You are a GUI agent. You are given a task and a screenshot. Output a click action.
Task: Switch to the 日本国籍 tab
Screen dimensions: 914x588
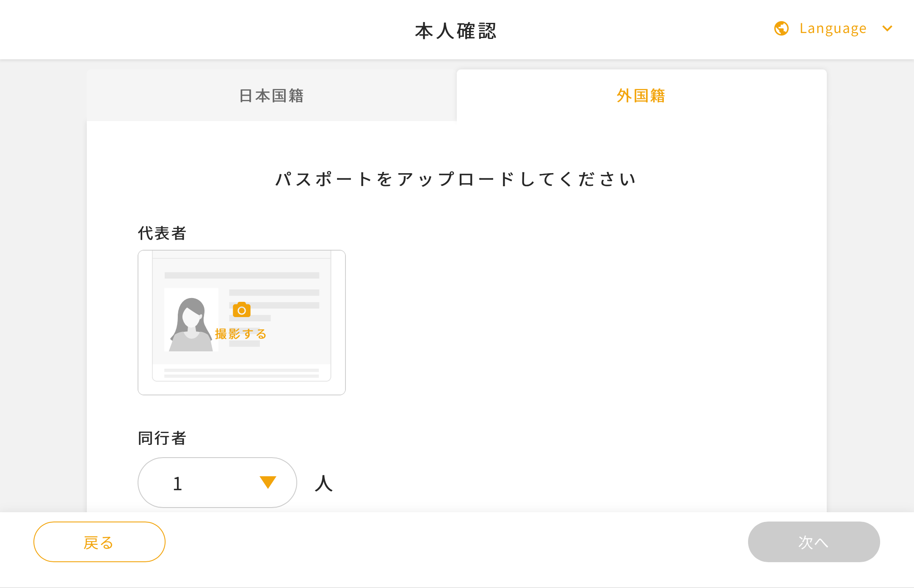(271, 96)
